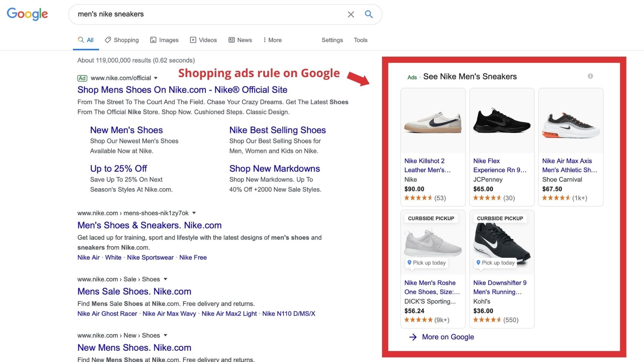Open the Shop New Markdowns sitelink
644x362 pixels.
[x=275, y=169]
